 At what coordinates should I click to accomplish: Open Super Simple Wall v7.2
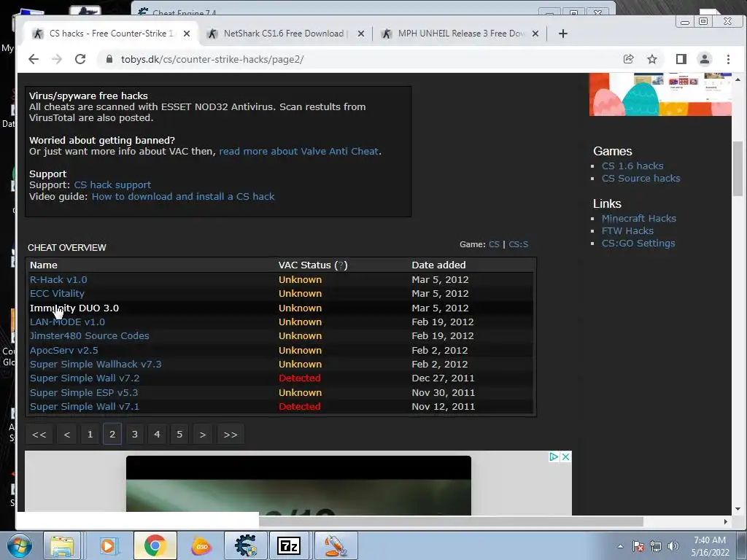tap(85, 378)
